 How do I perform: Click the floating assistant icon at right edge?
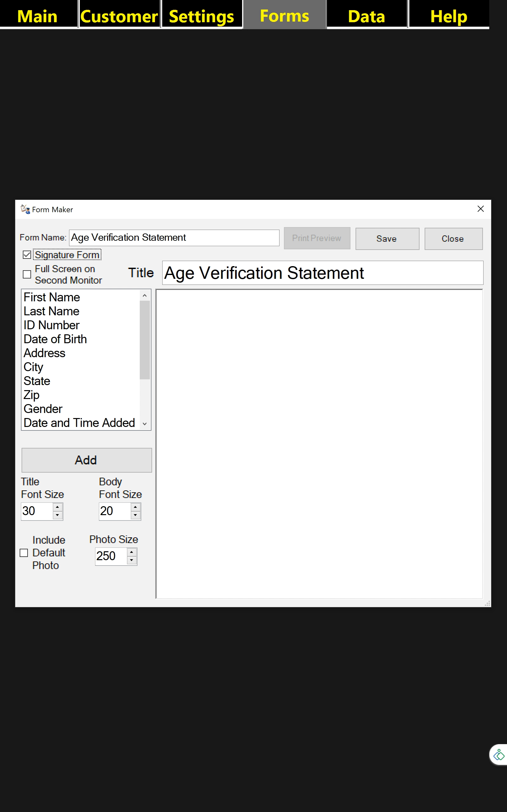click(499, 754)
